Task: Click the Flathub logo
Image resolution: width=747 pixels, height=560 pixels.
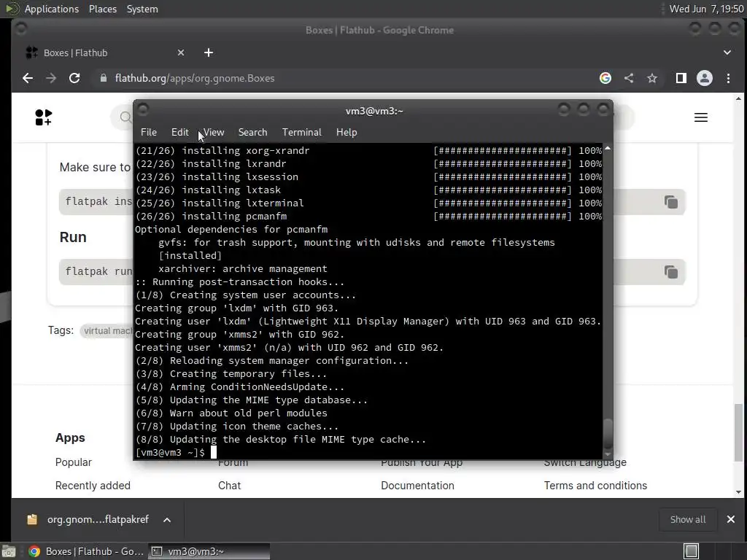Action: click(43, 117)
